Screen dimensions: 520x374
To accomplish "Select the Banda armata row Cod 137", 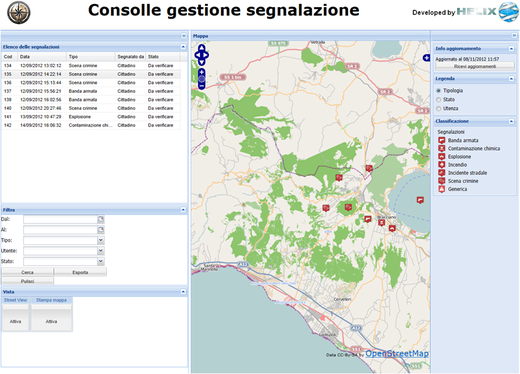I will (x=91, y=91).
